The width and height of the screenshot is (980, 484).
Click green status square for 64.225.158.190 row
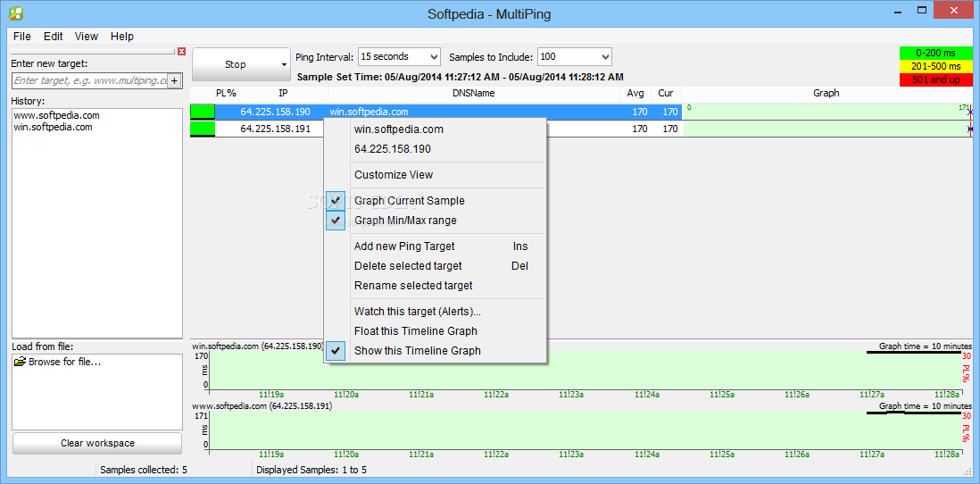pos(203,112)
